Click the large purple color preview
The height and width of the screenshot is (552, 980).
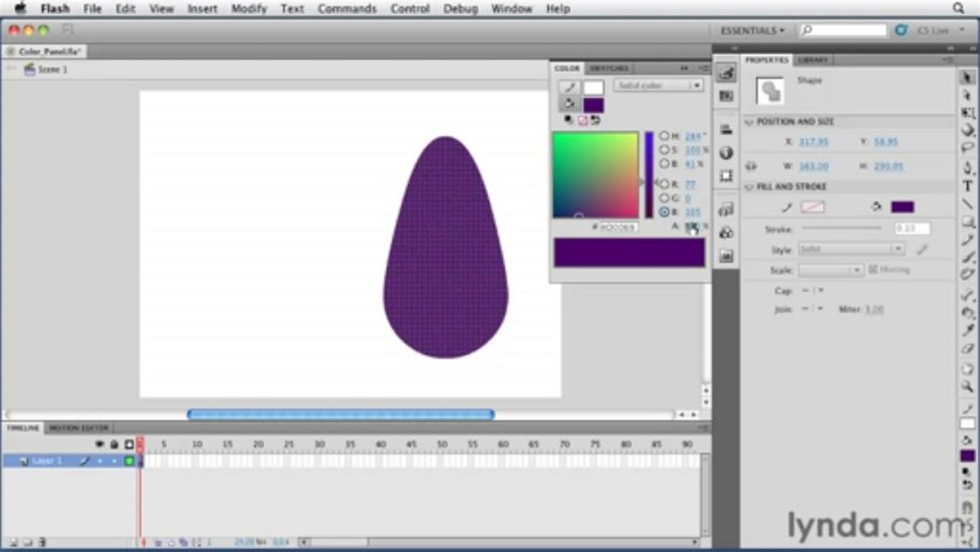click(629, 252)
